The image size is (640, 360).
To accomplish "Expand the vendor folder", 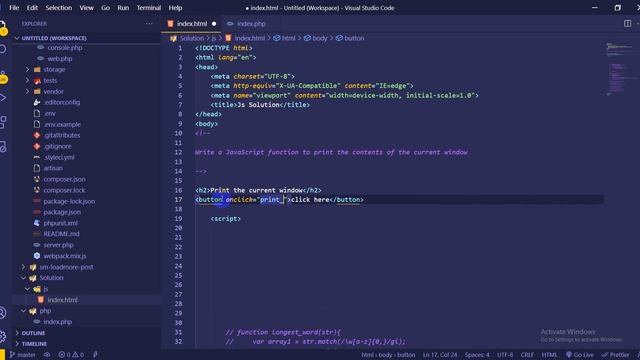I will click(x=53, y=91).
